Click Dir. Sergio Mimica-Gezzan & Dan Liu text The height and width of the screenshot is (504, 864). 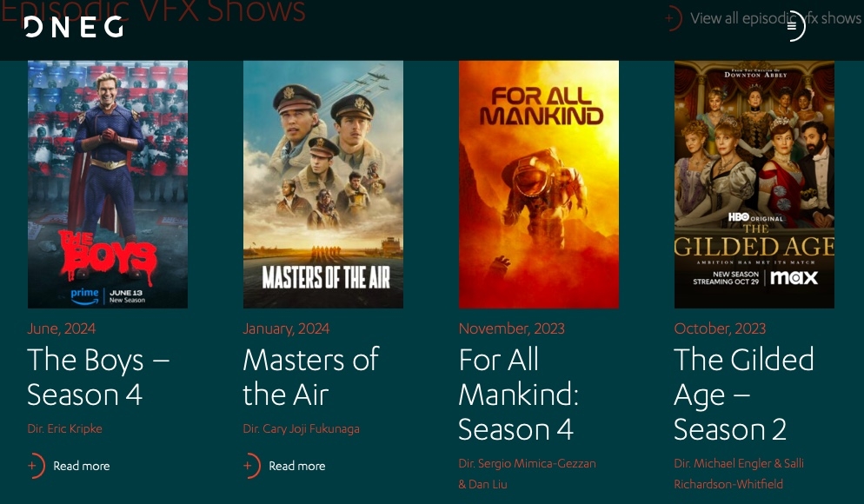(x=527, y=474)
